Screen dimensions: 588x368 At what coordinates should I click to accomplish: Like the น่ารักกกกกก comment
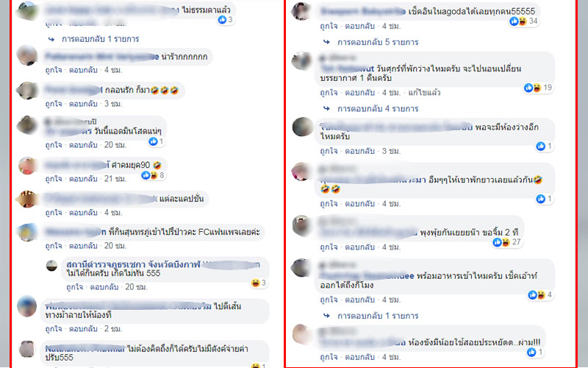(54, 70)
